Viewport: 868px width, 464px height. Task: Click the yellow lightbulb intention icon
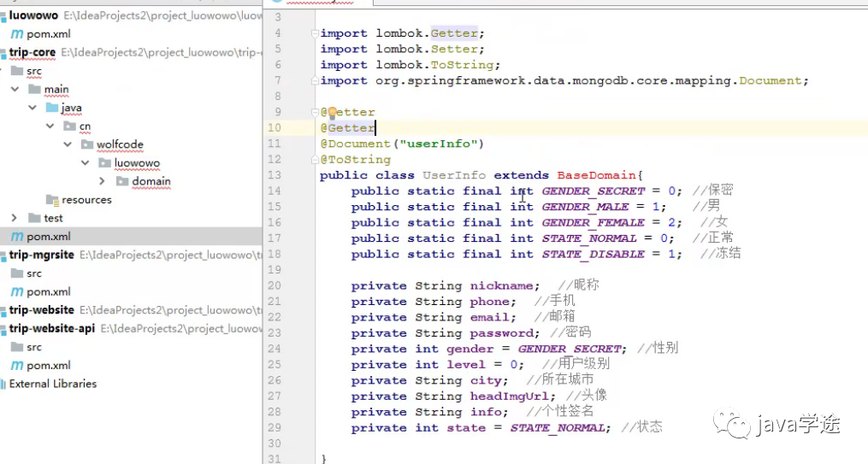coord(333,112)
